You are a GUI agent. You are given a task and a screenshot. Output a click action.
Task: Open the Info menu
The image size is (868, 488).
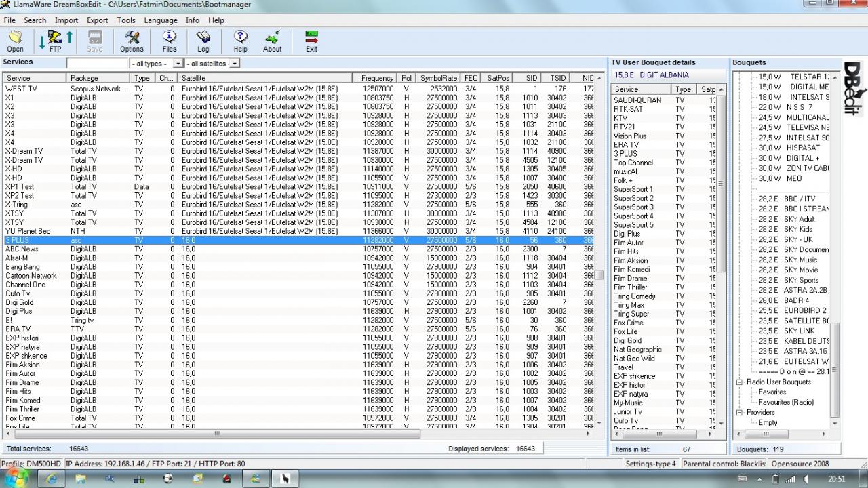coord(193,20)
